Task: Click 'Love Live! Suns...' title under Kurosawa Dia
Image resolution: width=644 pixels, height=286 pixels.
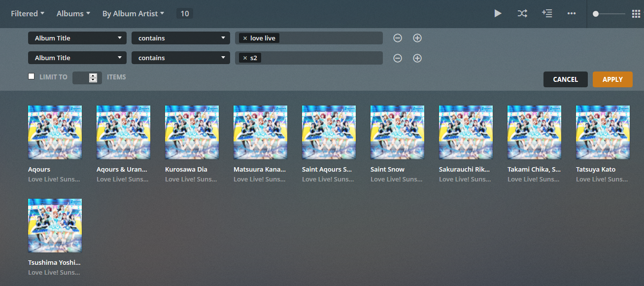Action: click(191, 179)
